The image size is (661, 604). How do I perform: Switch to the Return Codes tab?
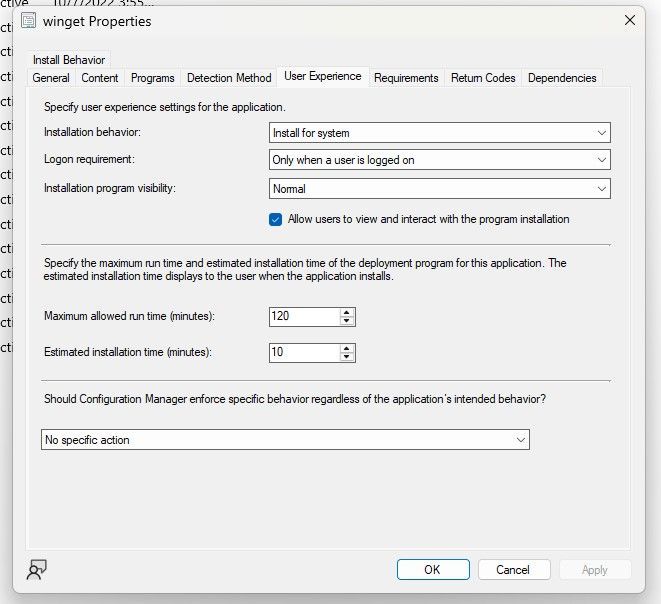click(x=483, y=78)
